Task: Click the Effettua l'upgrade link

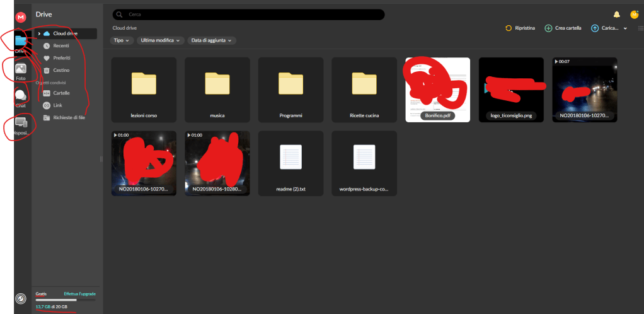Action: (79, 294)
